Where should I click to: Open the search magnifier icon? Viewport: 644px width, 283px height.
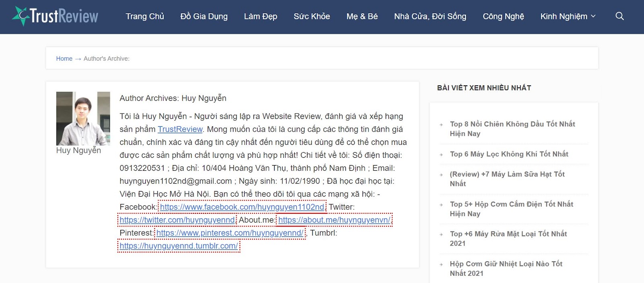coord(619,16)
